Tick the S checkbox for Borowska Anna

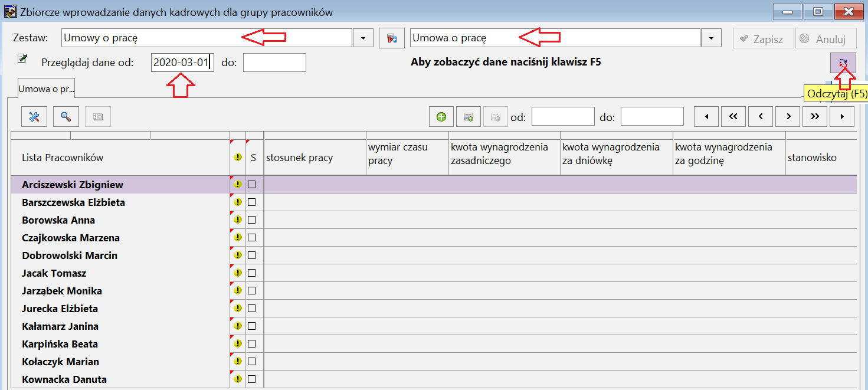point(252,220)
